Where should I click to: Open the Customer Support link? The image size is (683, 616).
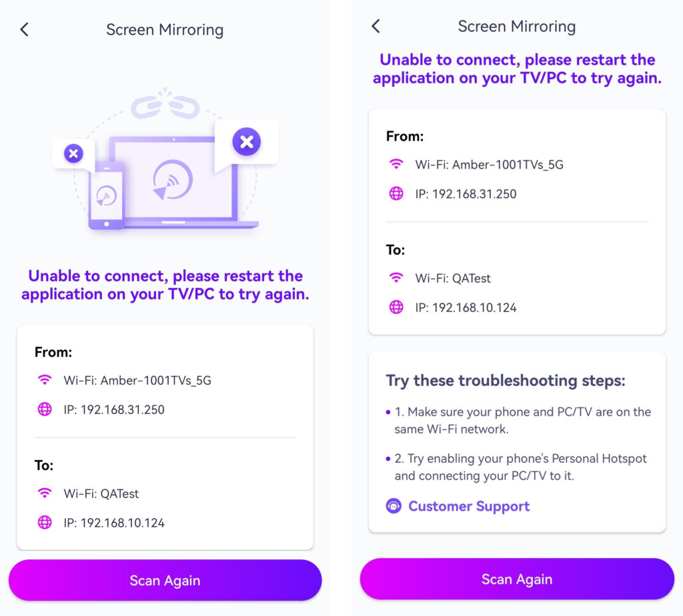coord(469,506)
